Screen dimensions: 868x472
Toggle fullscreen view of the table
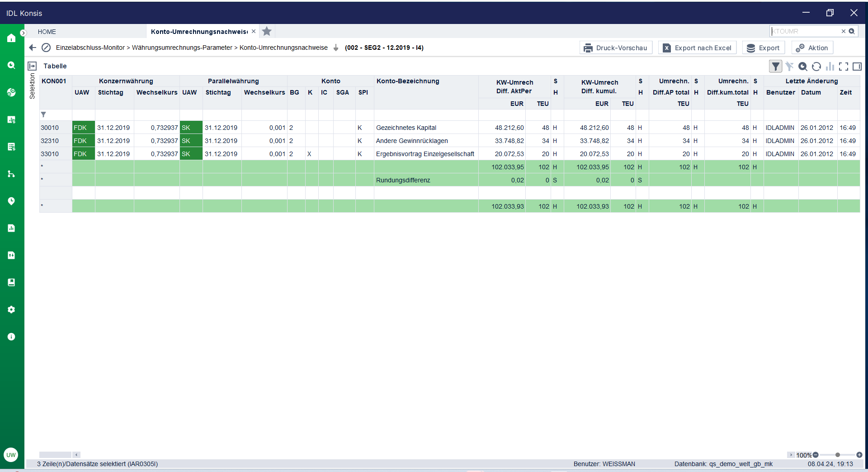point(843,67)
